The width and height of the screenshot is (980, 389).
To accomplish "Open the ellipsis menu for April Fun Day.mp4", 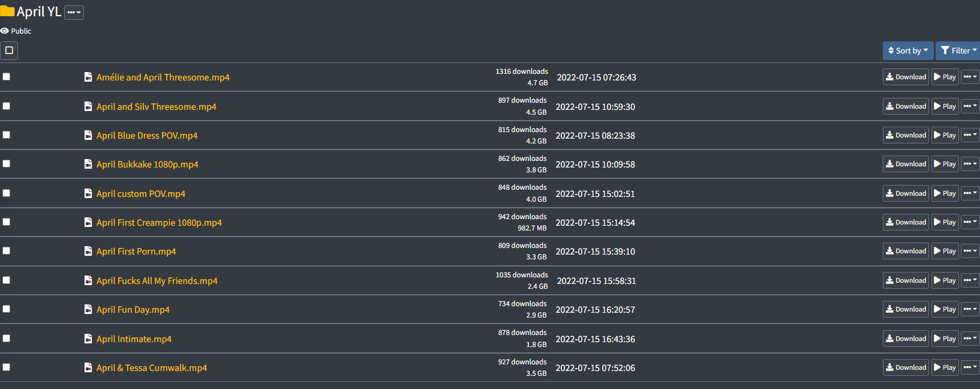I will [x=970, y=309].
